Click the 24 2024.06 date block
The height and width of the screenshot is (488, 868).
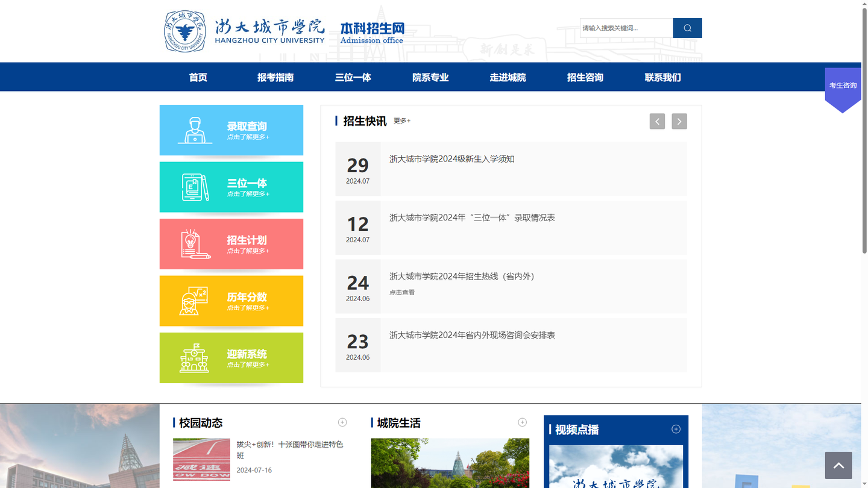coord(358,287)
